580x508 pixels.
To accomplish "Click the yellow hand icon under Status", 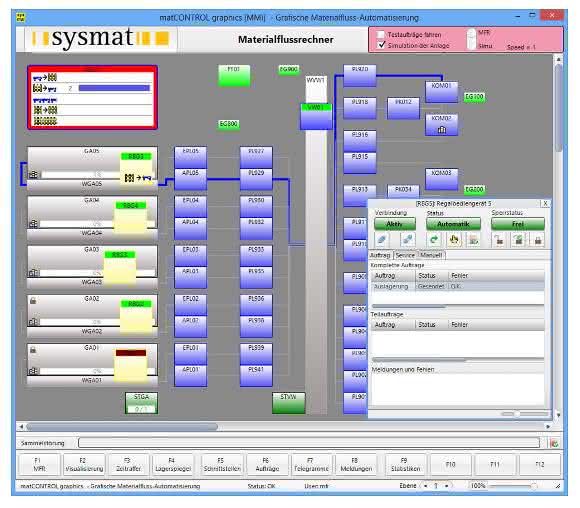I will point(454,240).
